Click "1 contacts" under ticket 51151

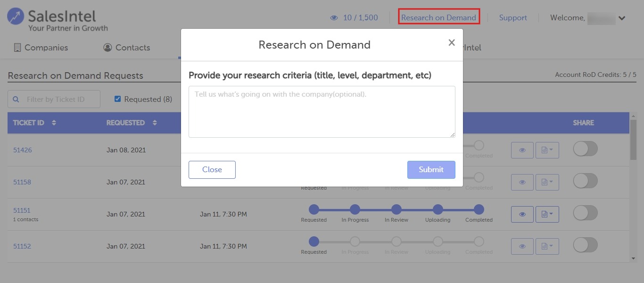coord(26,219)
